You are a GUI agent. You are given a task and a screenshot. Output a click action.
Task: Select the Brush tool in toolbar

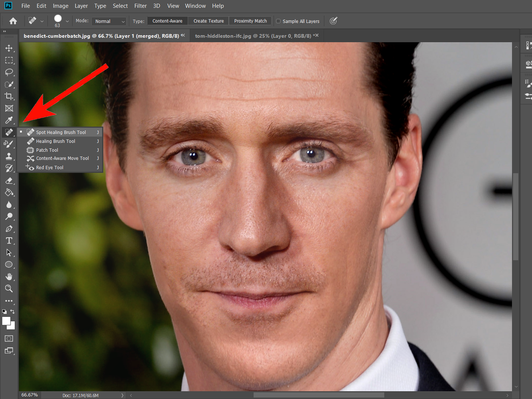(x=9, y=144)
